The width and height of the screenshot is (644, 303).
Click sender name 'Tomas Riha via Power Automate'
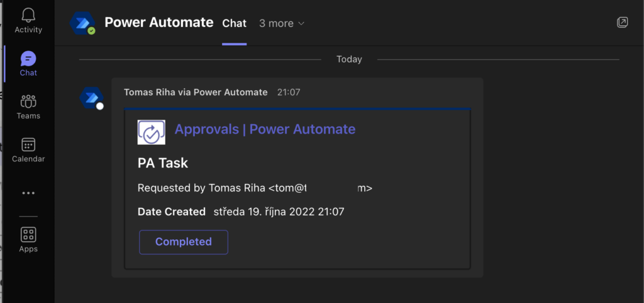[196, 92]
